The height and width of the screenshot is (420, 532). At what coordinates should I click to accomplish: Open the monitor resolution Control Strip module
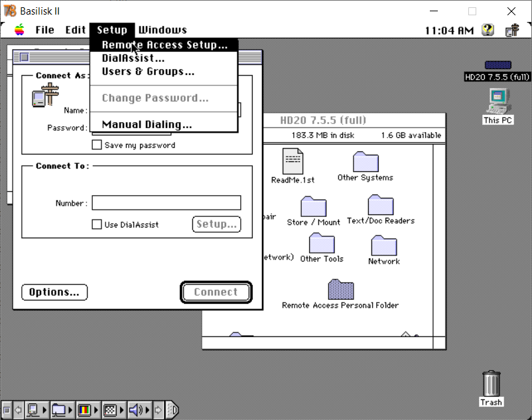coord(113,410)
